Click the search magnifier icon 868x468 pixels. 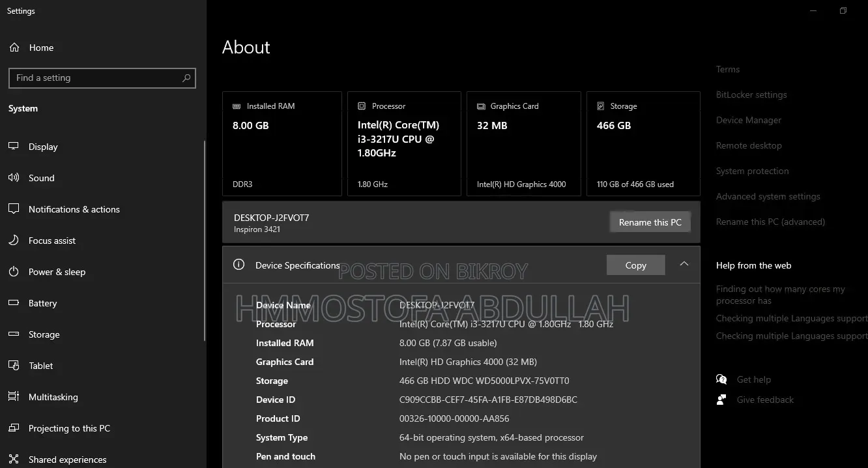tap(186, 78)
